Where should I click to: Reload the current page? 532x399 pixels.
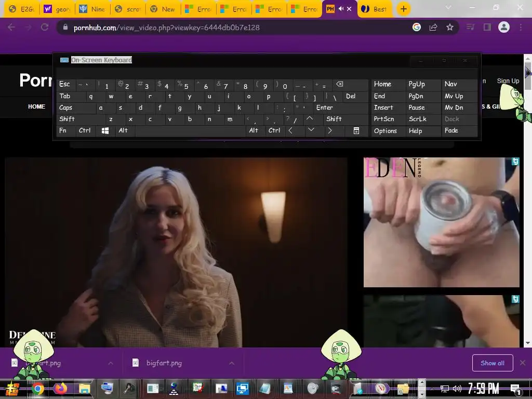tap(45, 28)
